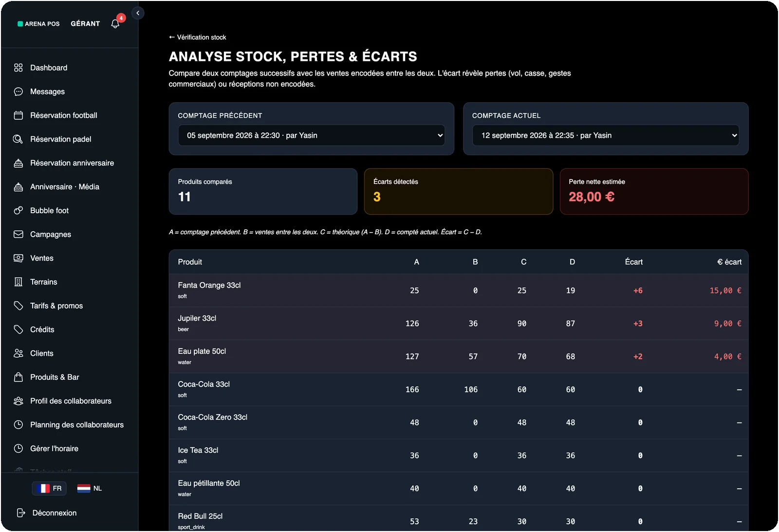Select the Coca-Cola Zero 33cl product name
Screen dimensions: 779x532
pos(212,417)
